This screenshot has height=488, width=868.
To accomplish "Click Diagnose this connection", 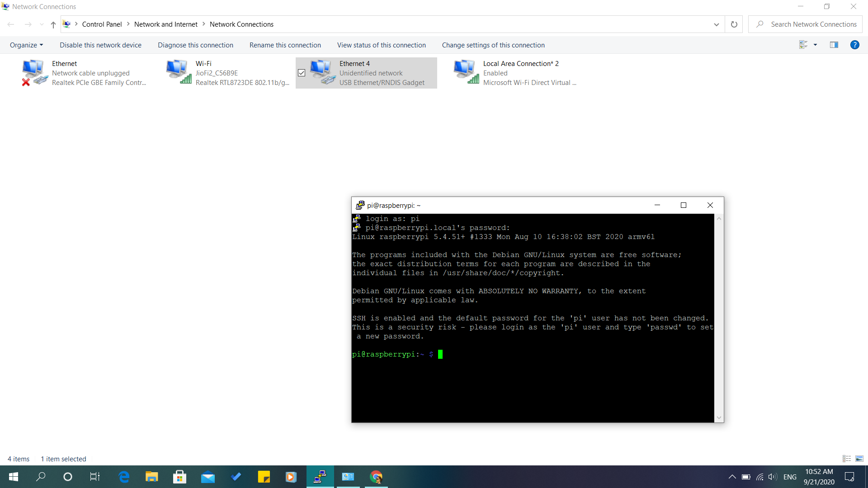I will click(195, 45).
